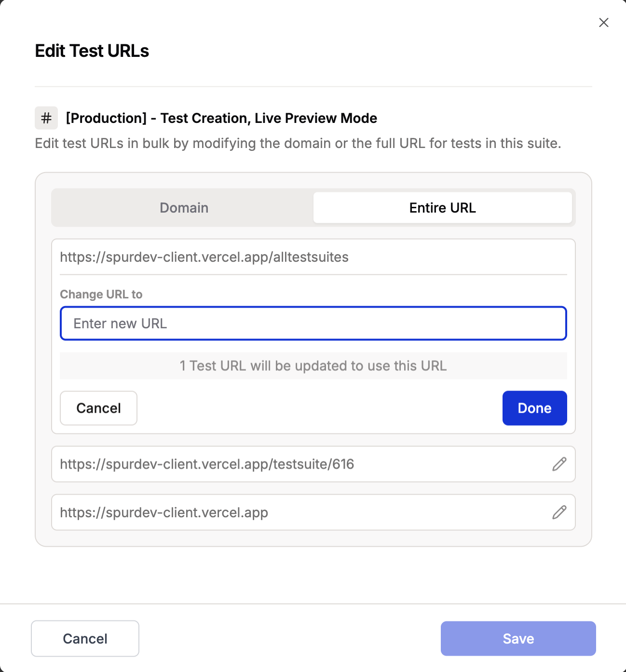Screen dimensions: 626x672
Task: Click the X to close the Edit Test URLs dialog
Action: (603, 22)
